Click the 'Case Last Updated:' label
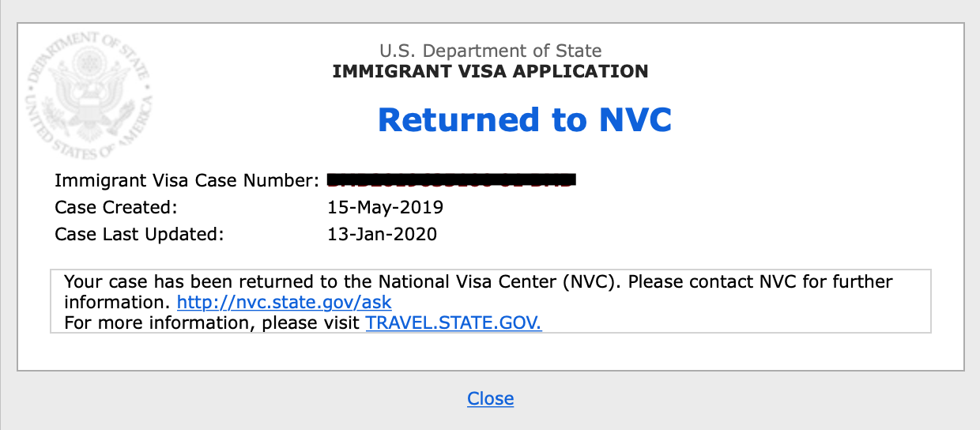The image size is (980, 430). 139,234
